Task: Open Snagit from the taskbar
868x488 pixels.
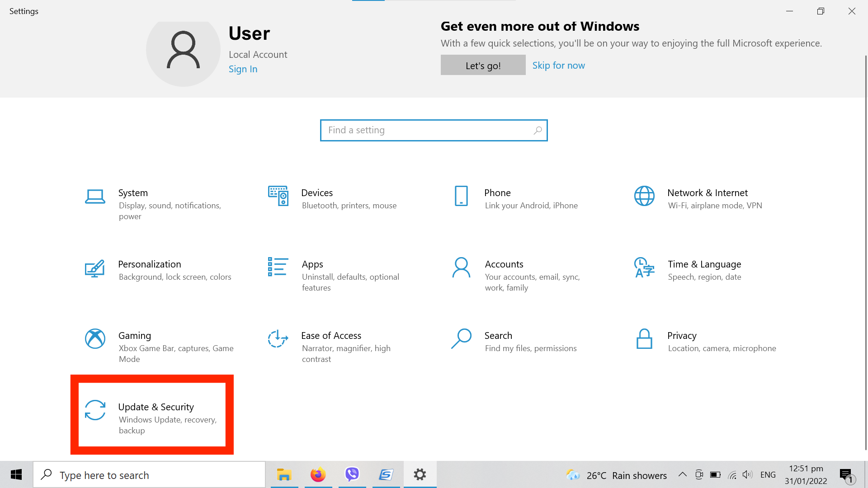Action: 386,474
